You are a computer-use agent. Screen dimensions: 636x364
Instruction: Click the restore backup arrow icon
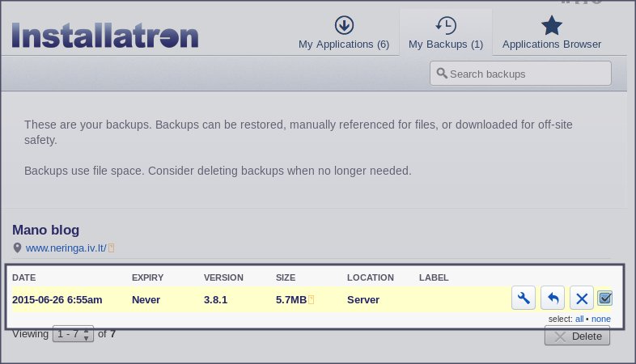click(553, 298)
